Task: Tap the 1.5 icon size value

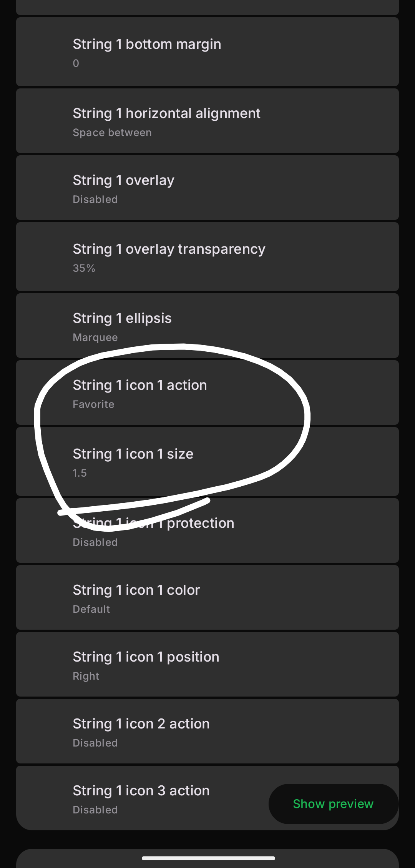Action: point(80,473)
